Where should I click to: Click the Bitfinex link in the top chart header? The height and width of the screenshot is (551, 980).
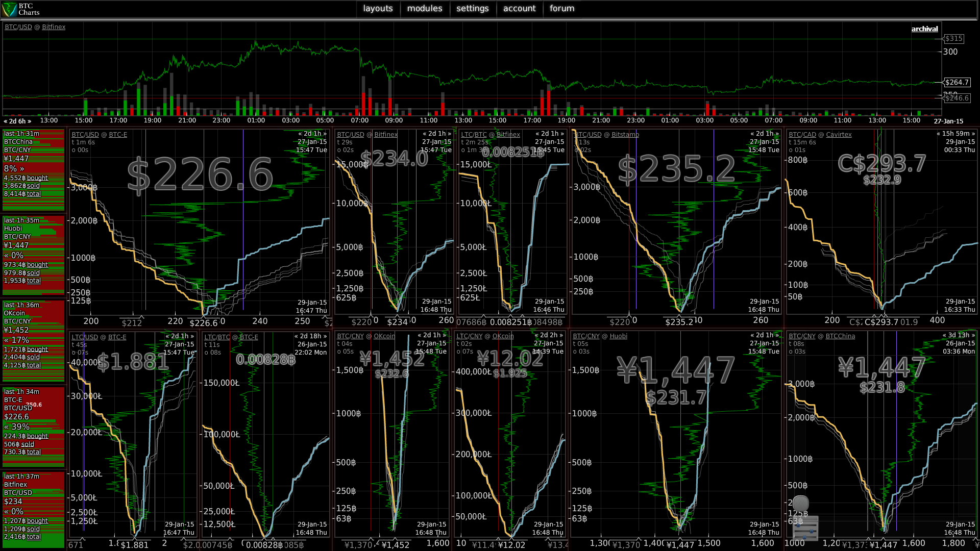pos(54,27)
